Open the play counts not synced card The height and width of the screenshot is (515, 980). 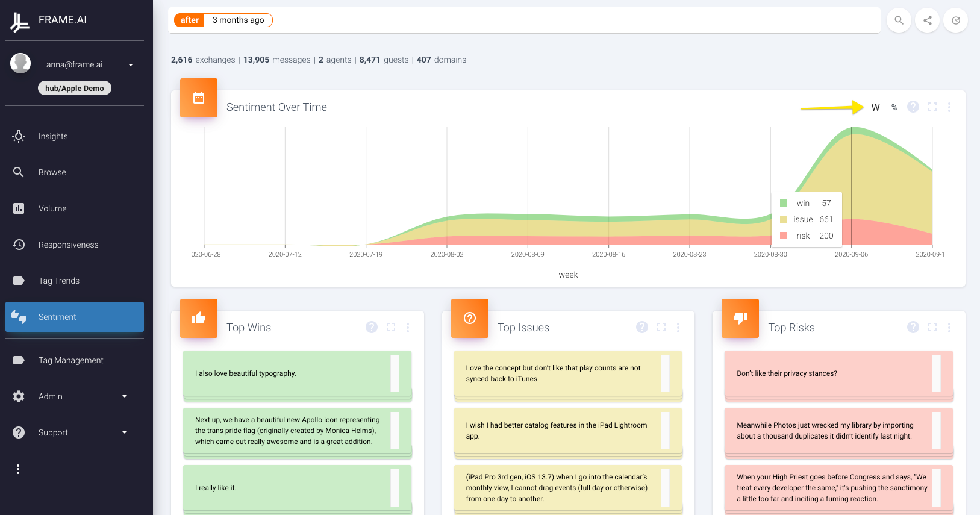tap(568, 373)
